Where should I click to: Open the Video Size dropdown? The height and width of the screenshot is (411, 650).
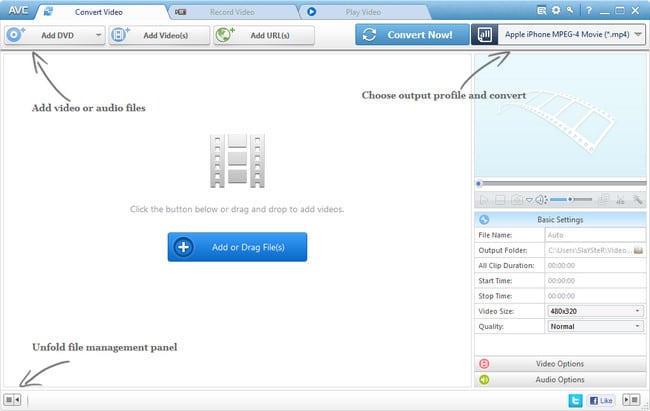point(595,311)
